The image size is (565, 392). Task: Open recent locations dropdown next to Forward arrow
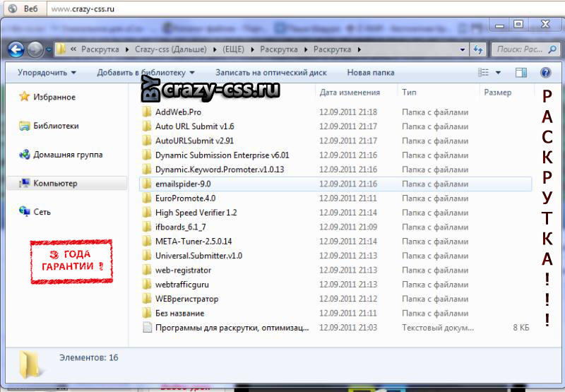click(x=48, y=49)
